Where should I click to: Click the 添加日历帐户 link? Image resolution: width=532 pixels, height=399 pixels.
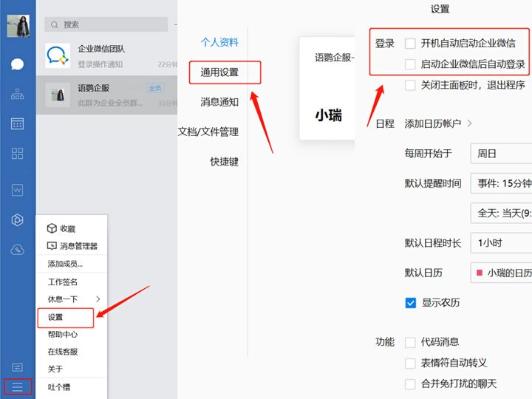(x=438, y=123)
